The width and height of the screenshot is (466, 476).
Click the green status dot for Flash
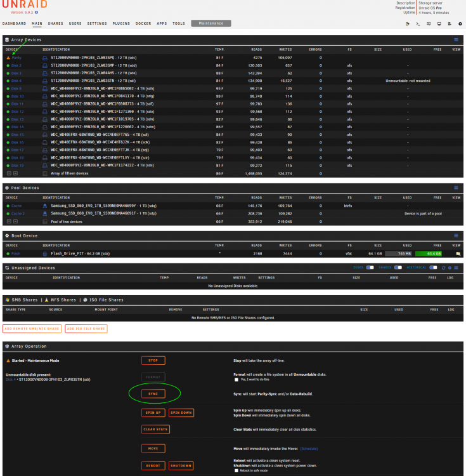(x=8, y=254)
